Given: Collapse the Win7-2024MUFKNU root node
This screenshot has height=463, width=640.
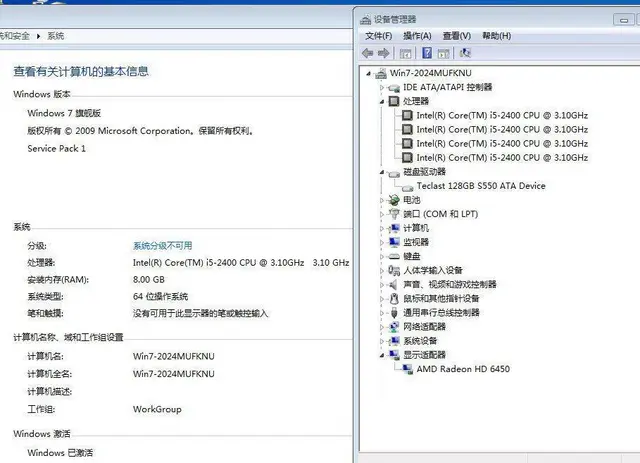Looking at the screenshot, I should pos(369,73).
